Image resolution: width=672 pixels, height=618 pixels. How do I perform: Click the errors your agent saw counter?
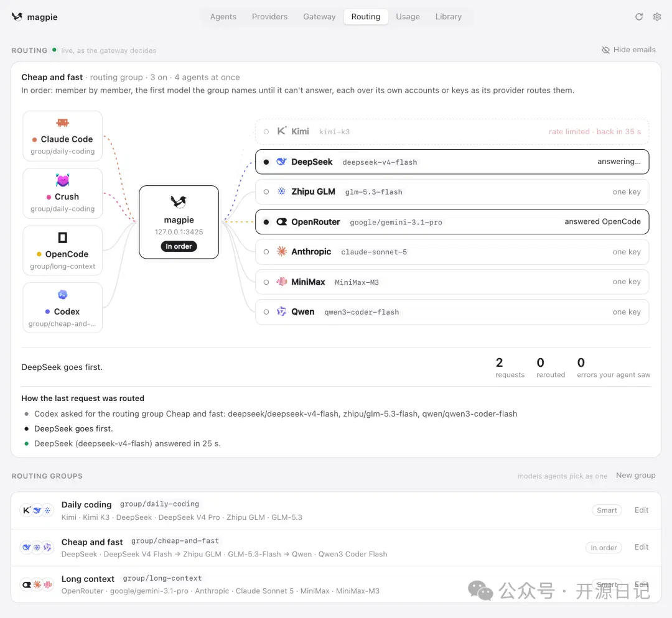(x=614, y=368)
